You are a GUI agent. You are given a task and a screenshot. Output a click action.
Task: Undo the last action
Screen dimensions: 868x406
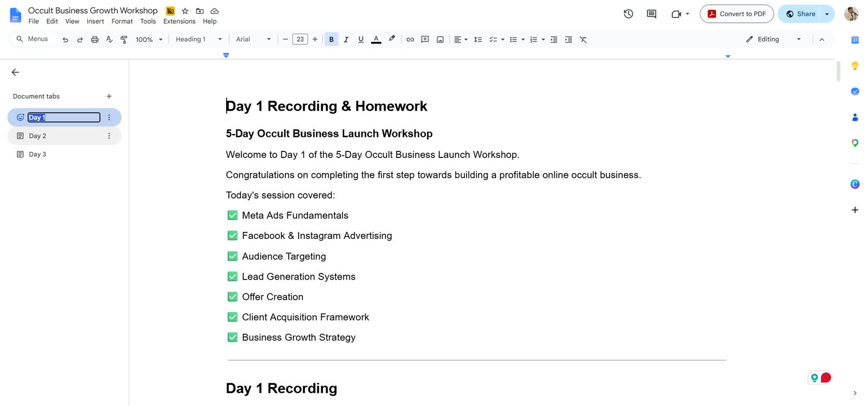(66, 40)
